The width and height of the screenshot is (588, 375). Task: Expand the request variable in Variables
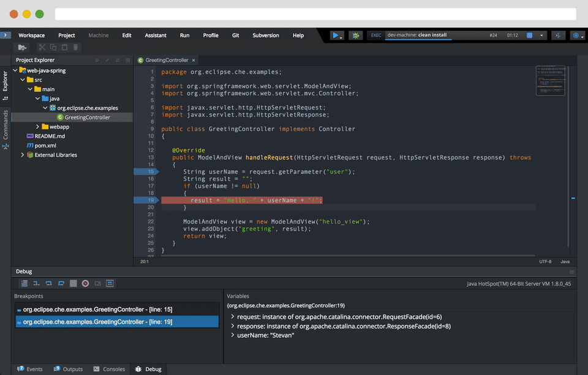click(233, 317)
